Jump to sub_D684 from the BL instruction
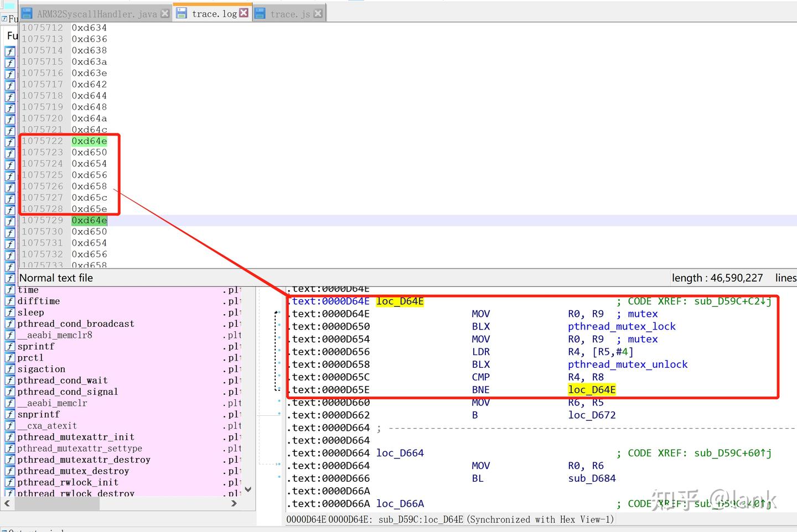This screenshot has width=797, height=532. (x=592, y=478)
